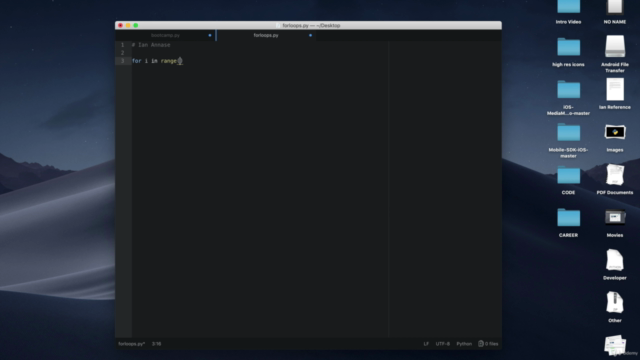Image resolution: width=640 pixels, height=360 pixels.
Task: Click the 'range' word in code
Action: point(169,61)
